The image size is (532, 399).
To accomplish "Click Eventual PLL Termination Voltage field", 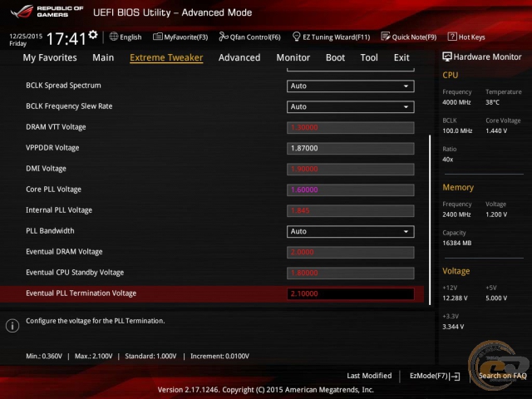I will click(x=351, y=293).
